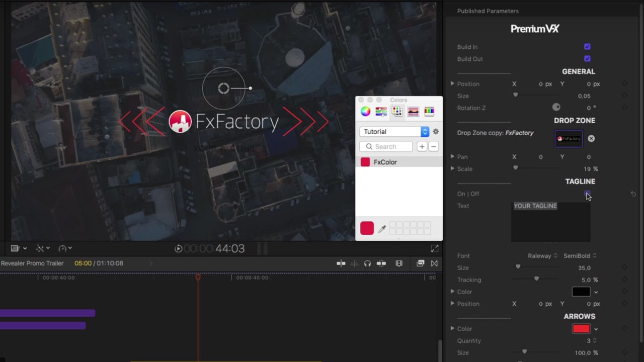Remove color with the minus button
Screen dimensions: 644x362
pyautogui.click(x=433, y=146)
